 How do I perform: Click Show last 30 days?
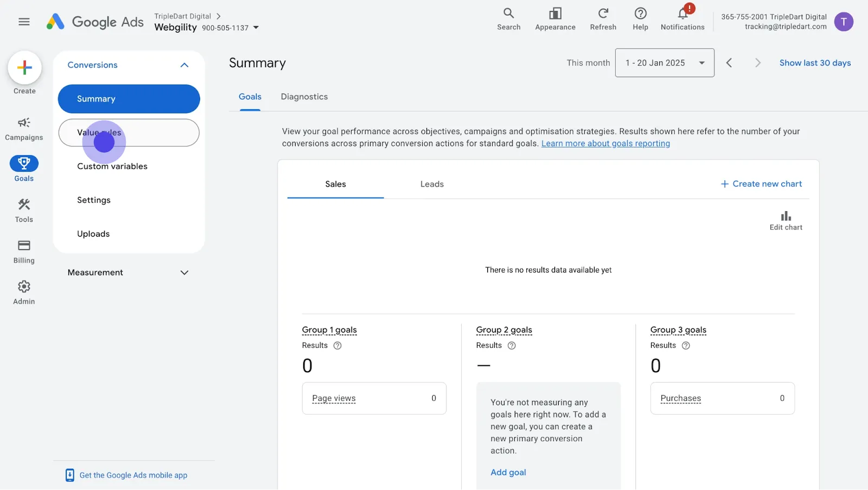[815, 63]
